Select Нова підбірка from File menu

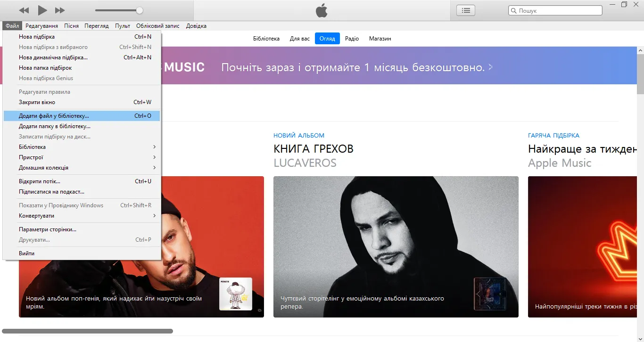pos(82,37)
